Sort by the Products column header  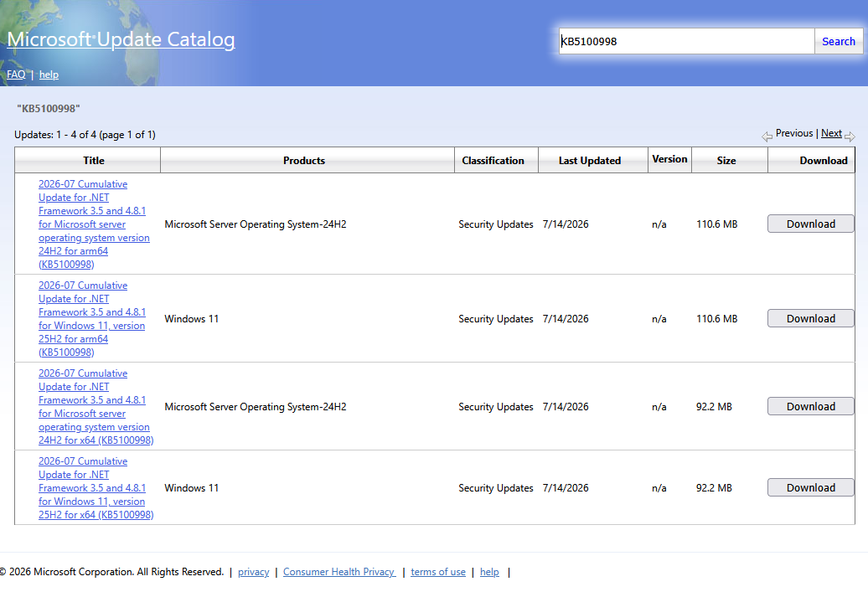(304, 161)
